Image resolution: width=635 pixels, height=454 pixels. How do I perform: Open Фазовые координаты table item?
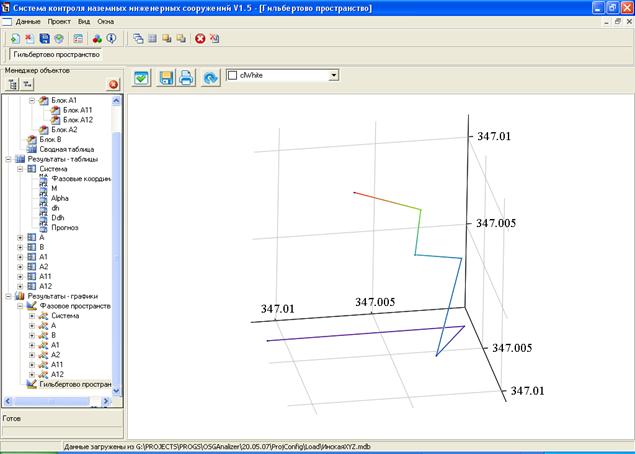(81, 179)
